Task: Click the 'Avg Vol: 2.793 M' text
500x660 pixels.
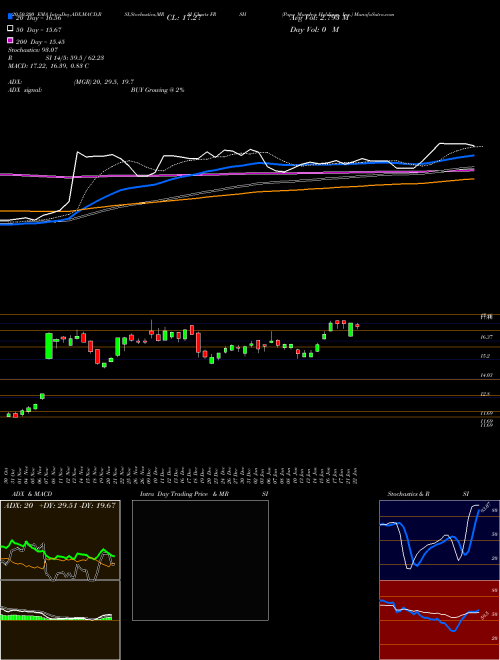Action: pos(319,18)
